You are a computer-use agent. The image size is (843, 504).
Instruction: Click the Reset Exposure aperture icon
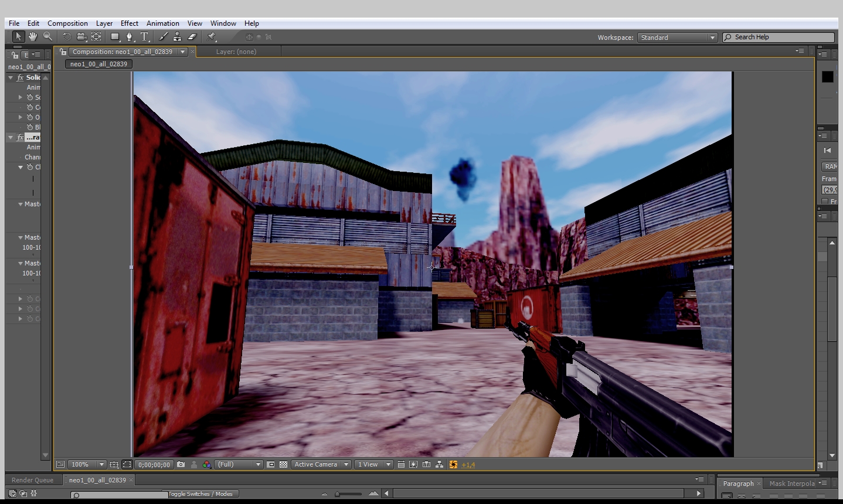pyautogui.click(x=453, y=464)
